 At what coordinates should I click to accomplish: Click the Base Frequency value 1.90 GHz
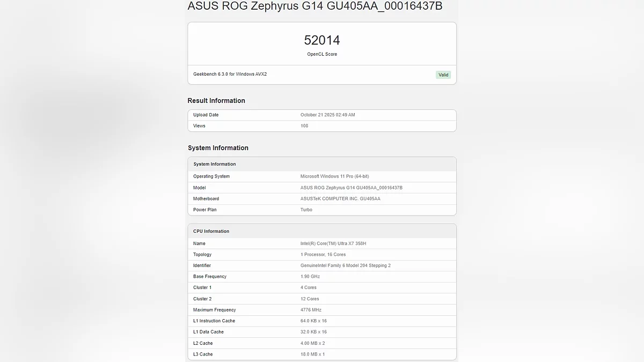[x=310, y=277]
